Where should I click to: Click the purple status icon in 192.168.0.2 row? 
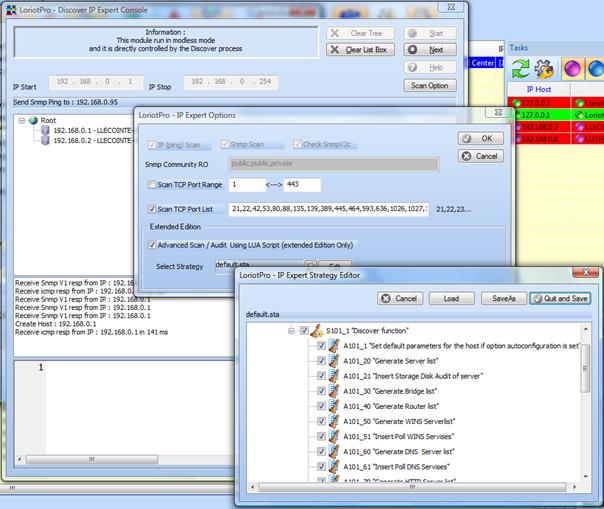tap(579, 126)
